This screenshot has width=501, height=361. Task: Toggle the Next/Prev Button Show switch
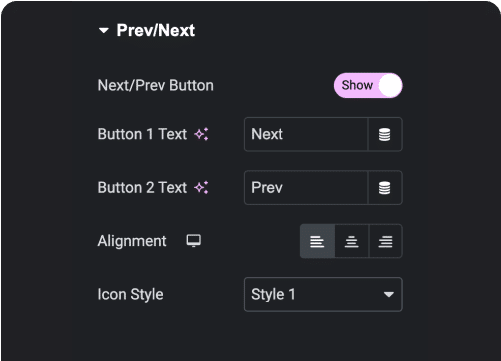click(x=368, y=85)
